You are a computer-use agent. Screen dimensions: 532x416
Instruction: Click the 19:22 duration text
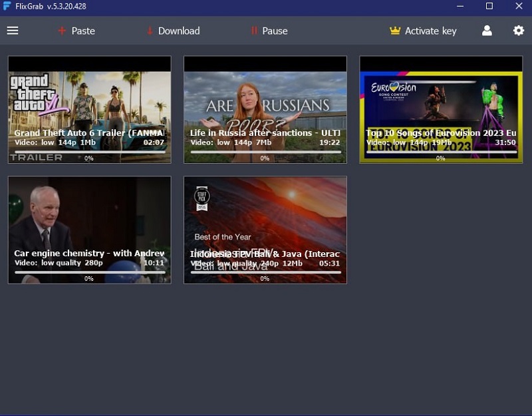point(329,142)
